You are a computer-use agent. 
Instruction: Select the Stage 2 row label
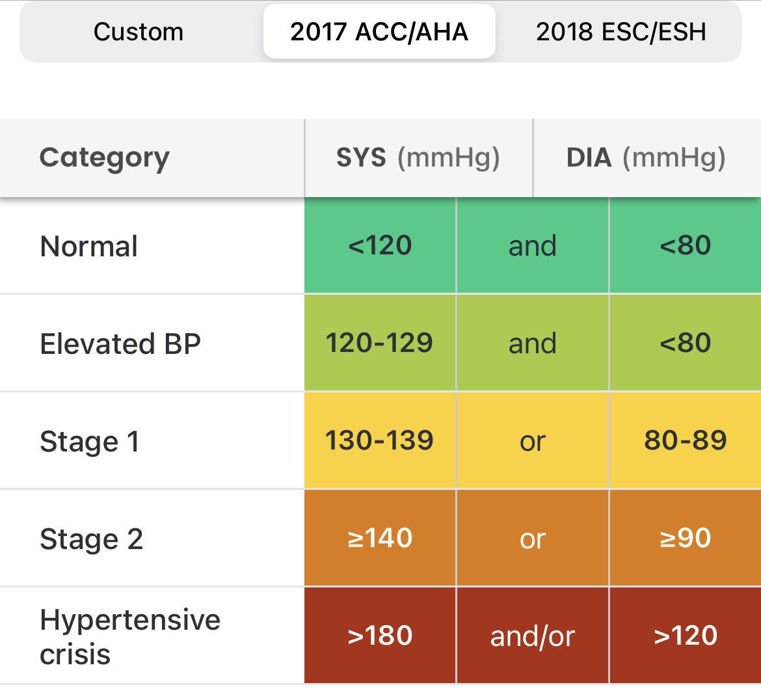92,539
